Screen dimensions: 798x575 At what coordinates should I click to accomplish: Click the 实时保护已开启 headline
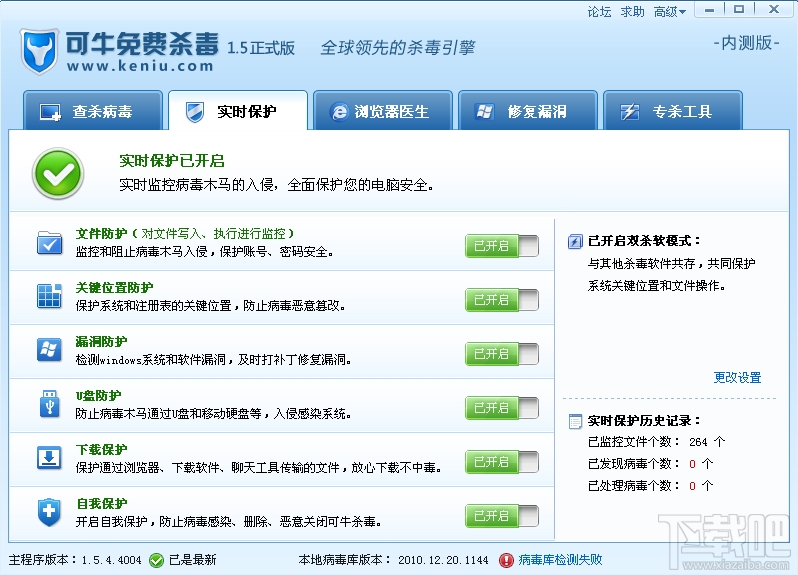pos(172,161)
